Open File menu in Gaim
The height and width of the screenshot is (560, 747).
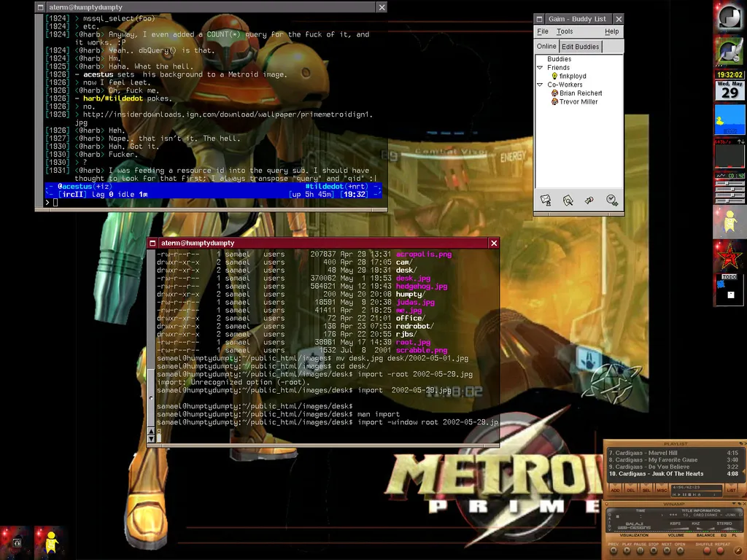pos(543,31)
